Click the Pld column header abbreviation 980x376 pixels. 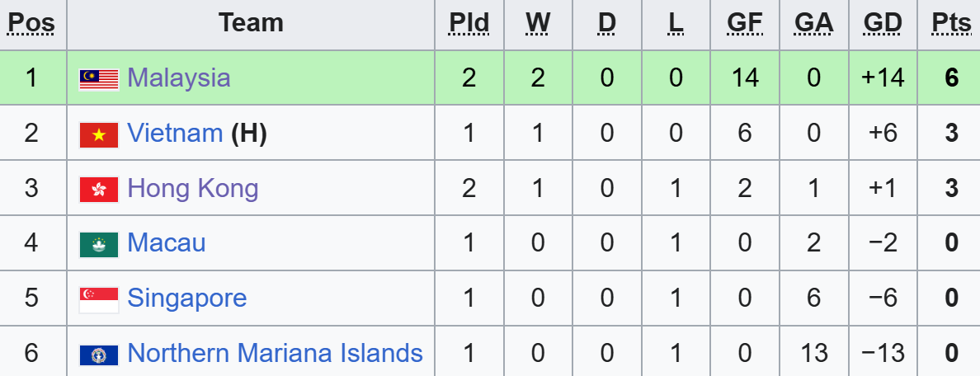[469, 23]
